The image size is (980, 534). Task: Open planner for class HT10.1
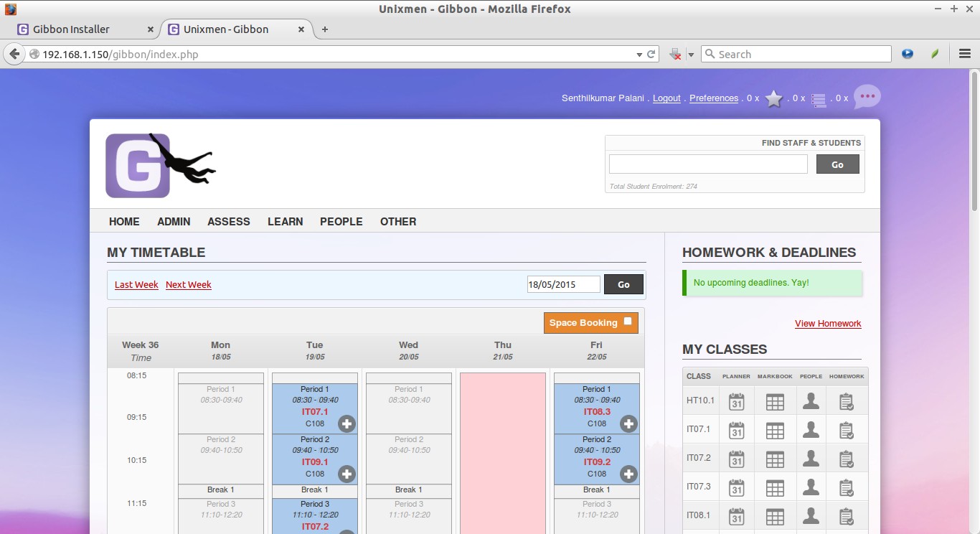coord(736,400)
